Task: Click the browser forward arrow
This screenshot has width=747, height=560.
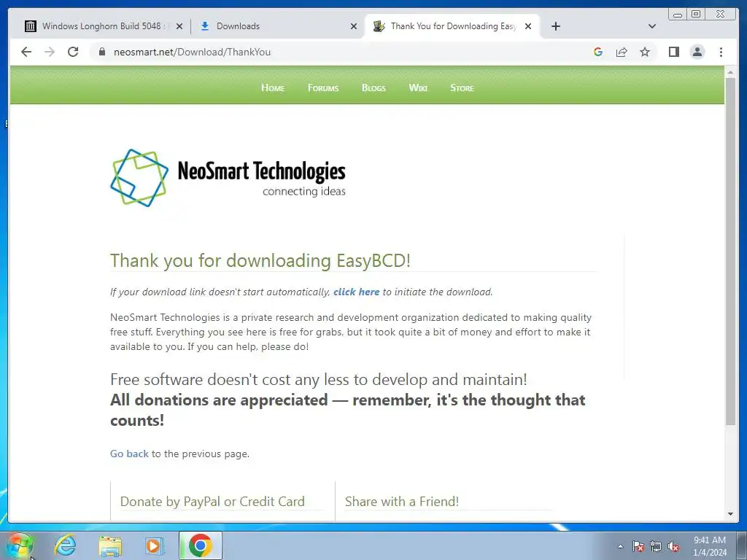Action: coord(50,52)
